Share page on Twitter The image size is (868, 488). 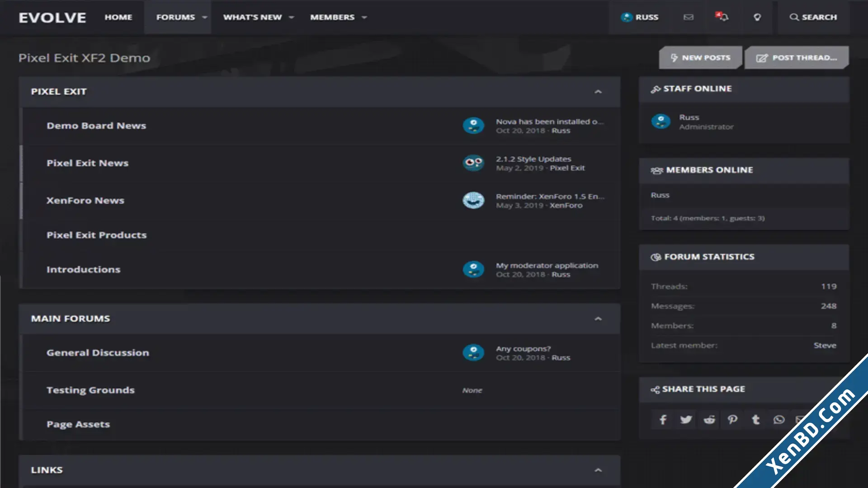(x=686, y=420)
